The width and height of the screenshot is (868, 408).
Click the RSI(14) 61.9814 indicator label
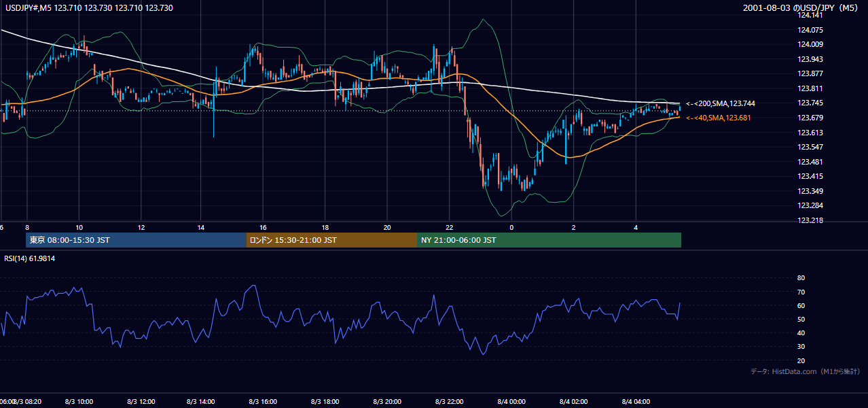click(29, 258)
